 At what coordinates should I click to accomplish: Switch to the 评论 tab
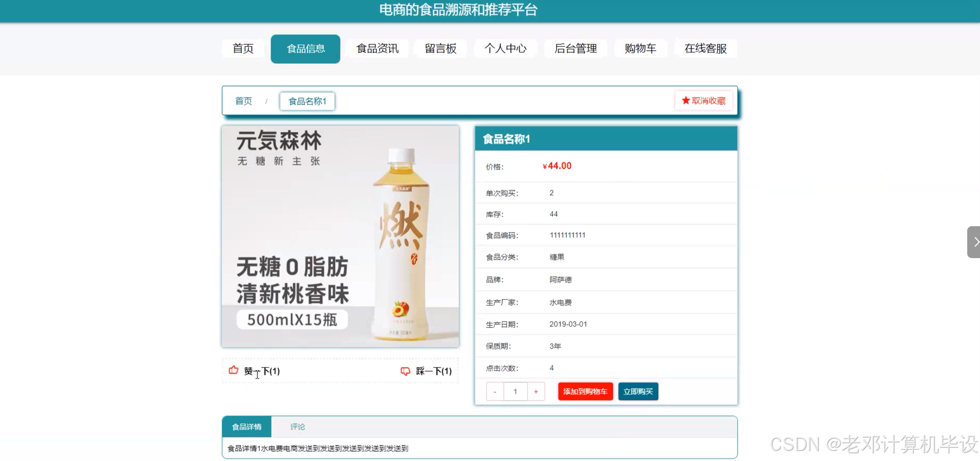pos(298,427)
